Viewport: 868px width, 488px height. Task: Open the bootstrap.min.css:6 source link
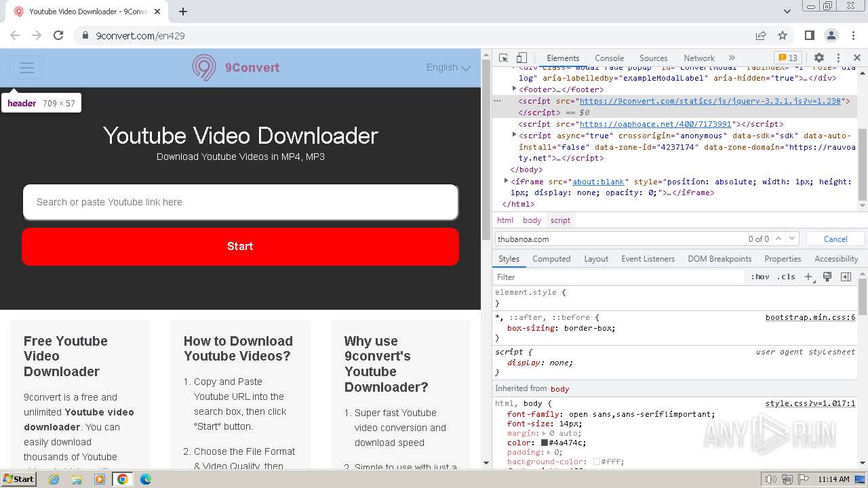pyautogui.click(x=810, y=317)
